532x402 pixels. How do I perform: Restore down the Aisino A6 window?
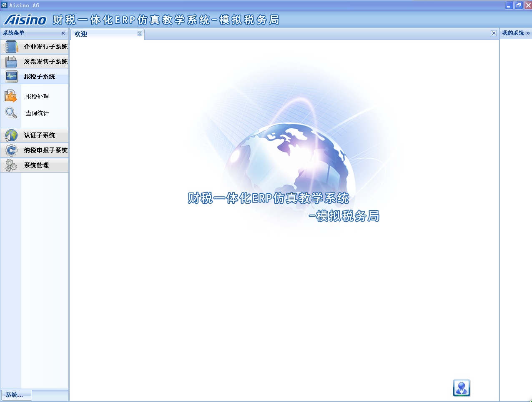pyautogui.click(x=518, y=5)
